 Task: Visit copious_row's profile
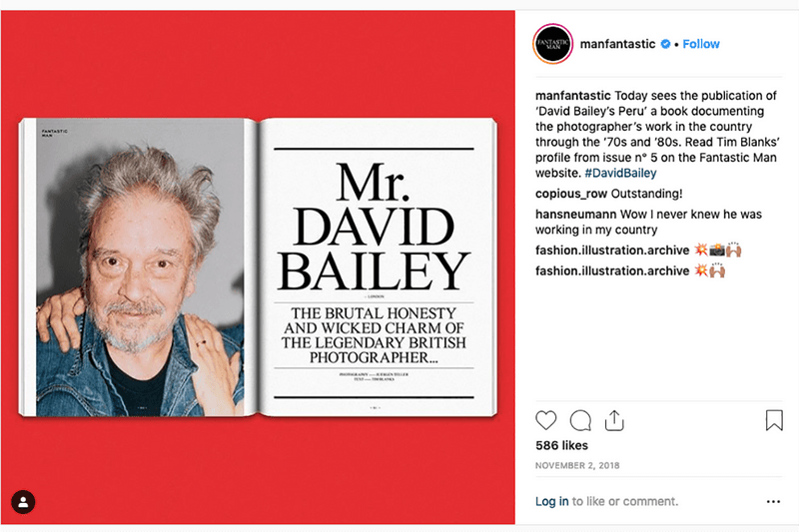(571, 194)
